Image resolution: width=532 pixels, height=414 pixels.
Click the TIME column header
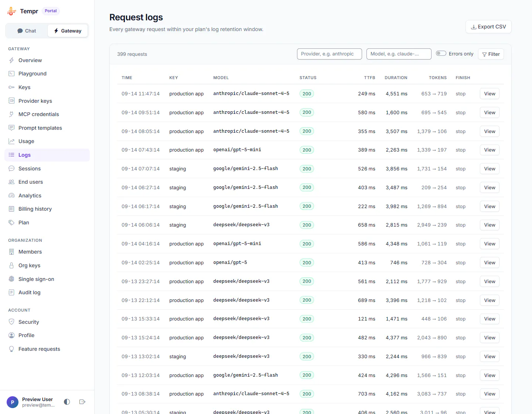click(x=127, y=78)
